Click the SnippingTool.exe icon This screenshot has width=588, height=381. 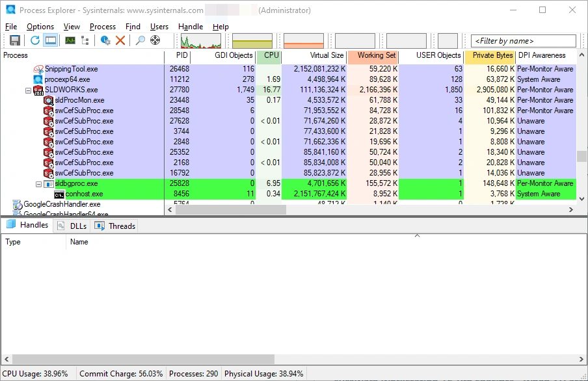38,69
